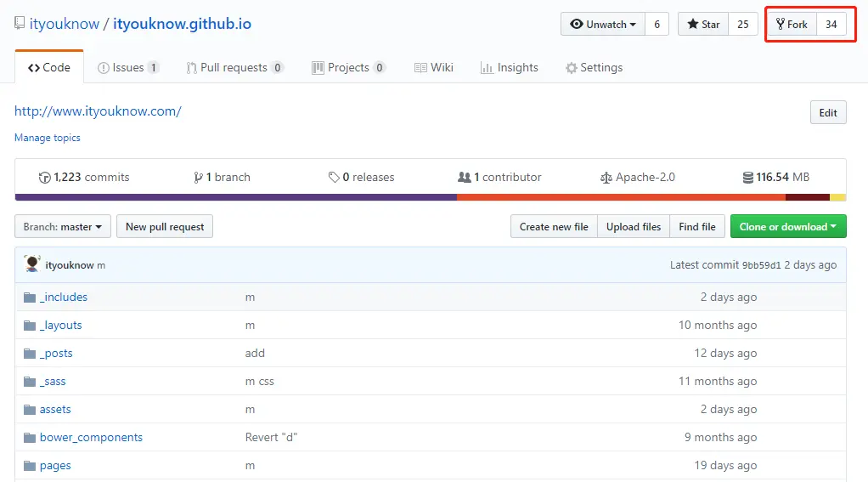This screenshot has height=482, width=868.
Task: Click the commits history clock icon
Action: 44,178
